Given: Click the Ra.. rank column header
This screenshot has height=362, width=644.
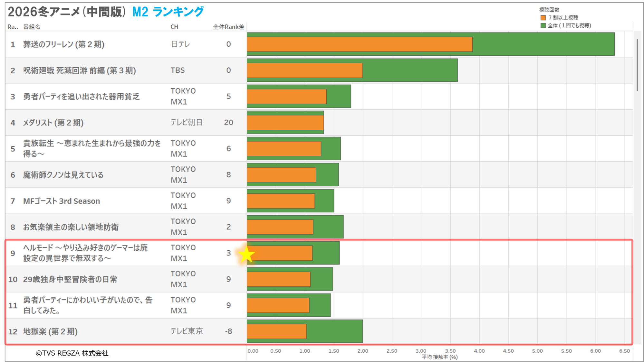Looking at the screenshot, I should (13, 27).
